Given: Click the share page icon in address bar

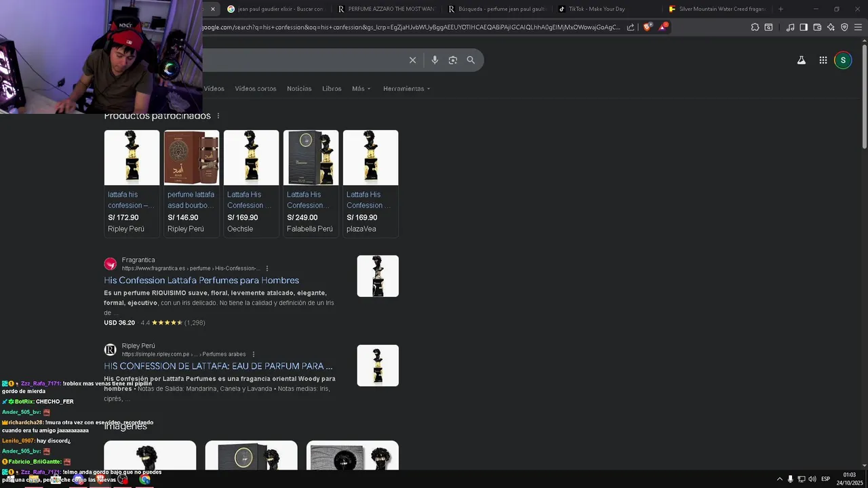Looking at the screenshot, I should (x=631, y=27).
